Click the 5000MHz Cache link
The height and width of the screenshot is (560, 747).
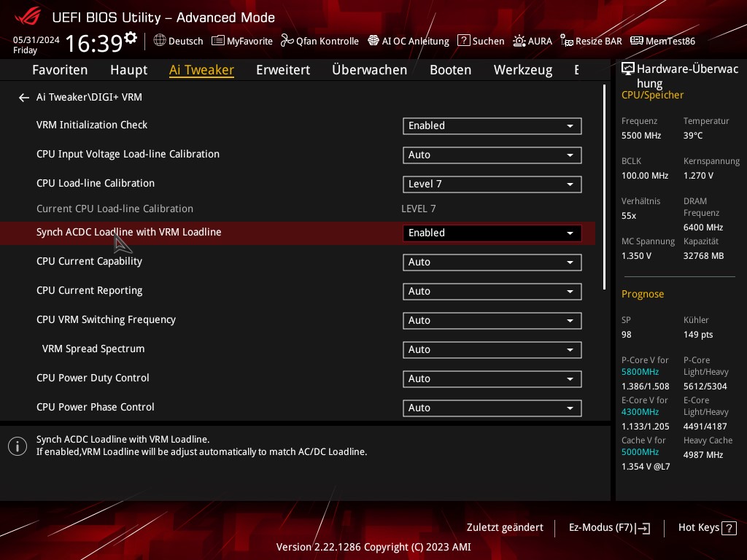(640, 452)
